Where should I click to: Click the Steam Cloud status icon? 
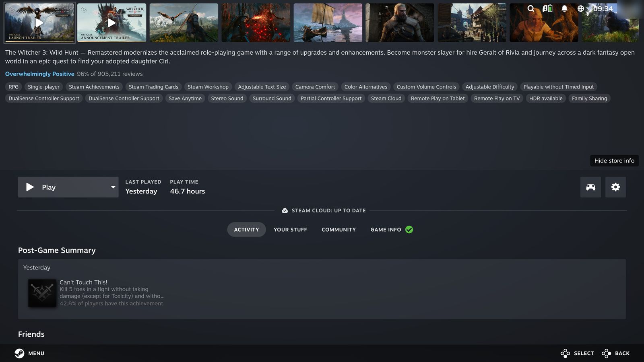(x=285, y=210)
